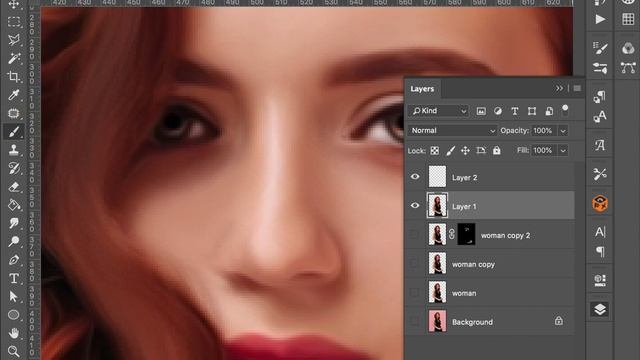Lock image pixels
640x360 pixels.
[450, 151]
